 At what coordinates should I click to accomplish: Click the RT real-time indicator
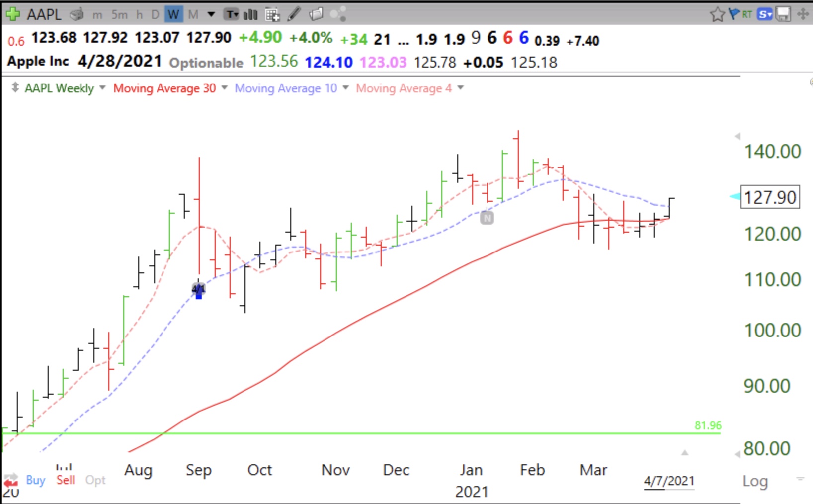click(x=747, y=14)
